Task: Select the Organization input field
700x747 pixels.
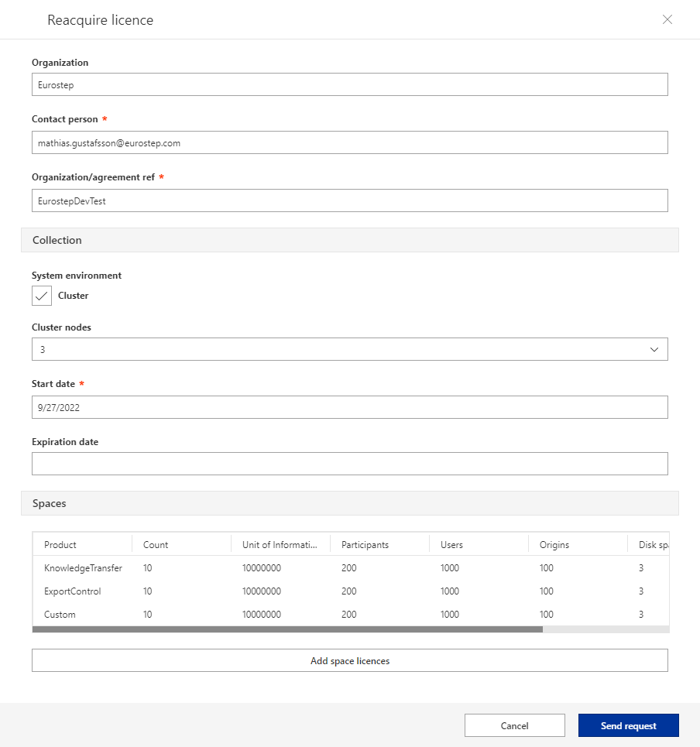Action: point(349,84)
